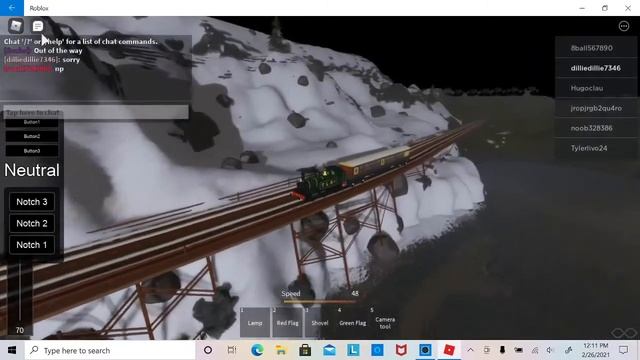Open the Roblox menu logo icon

tap(16, 26)
